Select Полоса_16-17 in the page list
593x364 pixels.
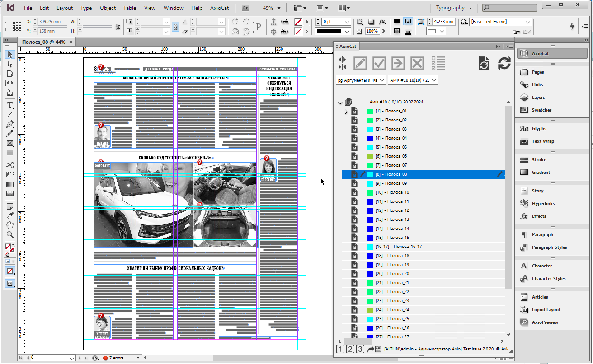click(x=398, y=247)
